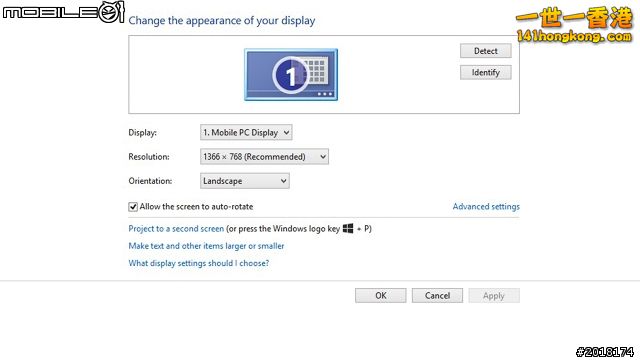Expand the Orientation dropdown set to Landscape
Image resolution: width=640 pixels, height=360 pixels.
tap(244, 181)
